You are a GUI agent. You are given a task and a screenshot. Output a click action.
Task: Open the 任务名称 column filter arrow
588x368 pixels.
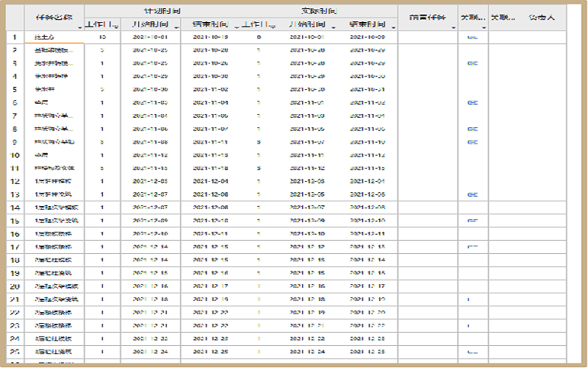[x=80, y=27]
